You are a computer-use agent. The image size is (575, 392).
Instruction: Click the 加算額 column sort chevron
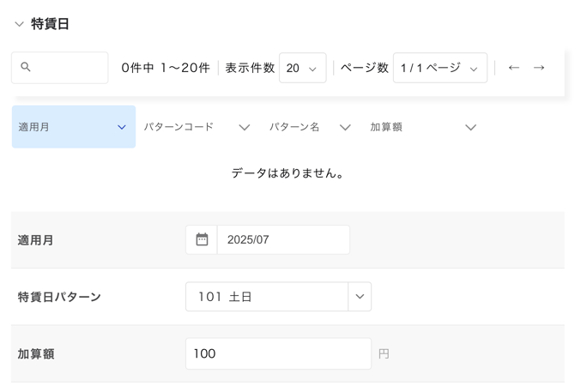click(x=470, y=128)
